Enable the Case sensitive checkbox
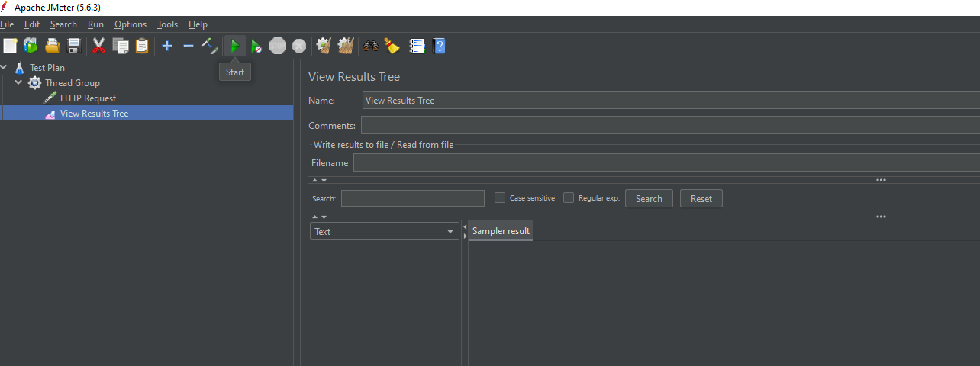This screenshot has height=366, width=980. pyautogui.click(x=500, y=198)
